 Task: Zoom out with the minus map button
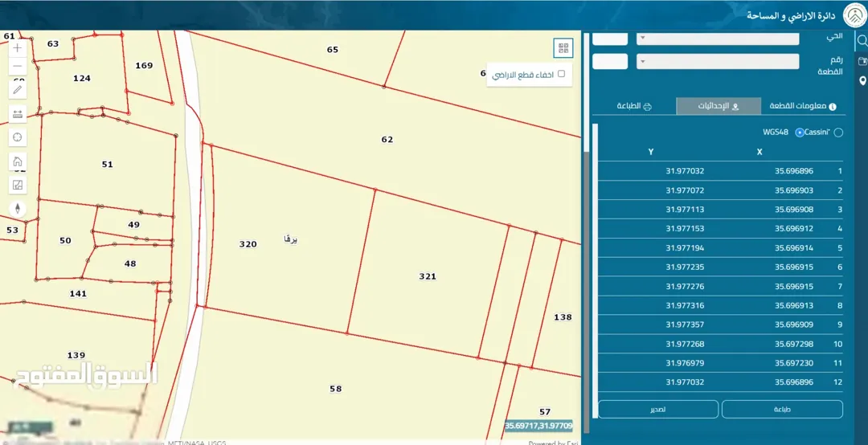coord(18,66)
